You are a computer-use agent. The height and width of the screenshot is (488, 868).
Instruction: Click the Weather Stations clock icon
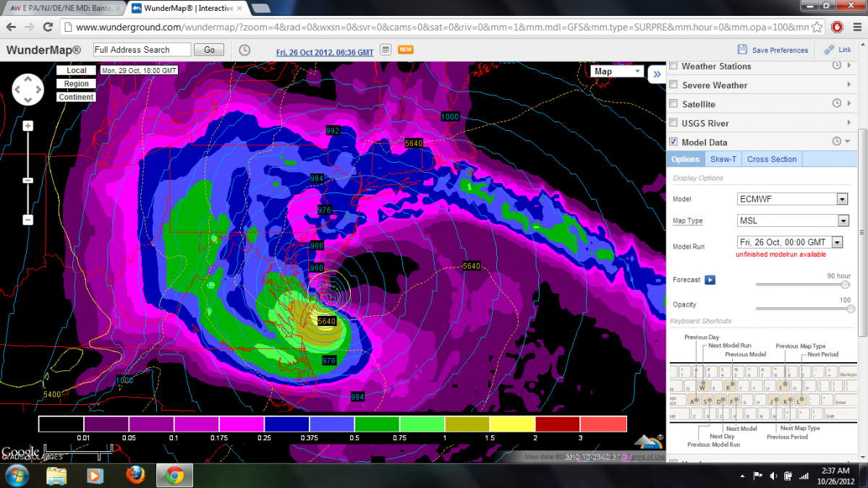836,66
